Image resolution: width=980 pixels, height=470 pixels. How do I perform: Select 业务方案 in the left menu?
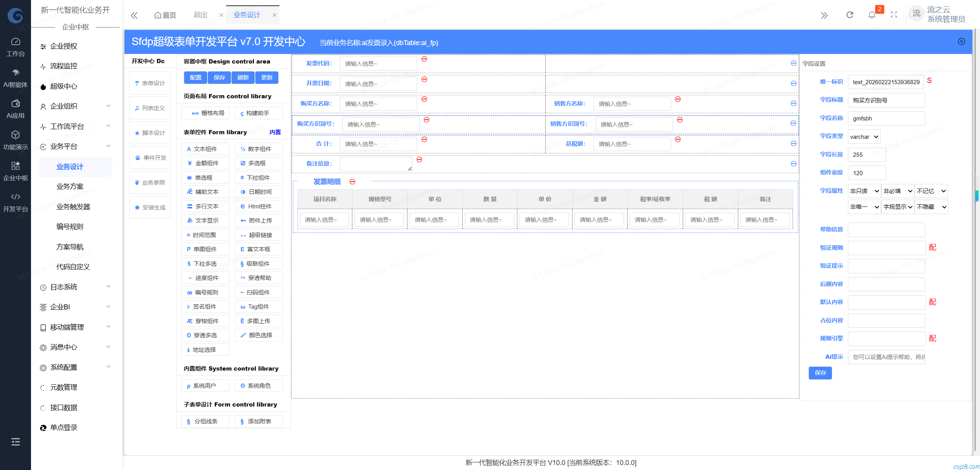click(x=70, y=186)
